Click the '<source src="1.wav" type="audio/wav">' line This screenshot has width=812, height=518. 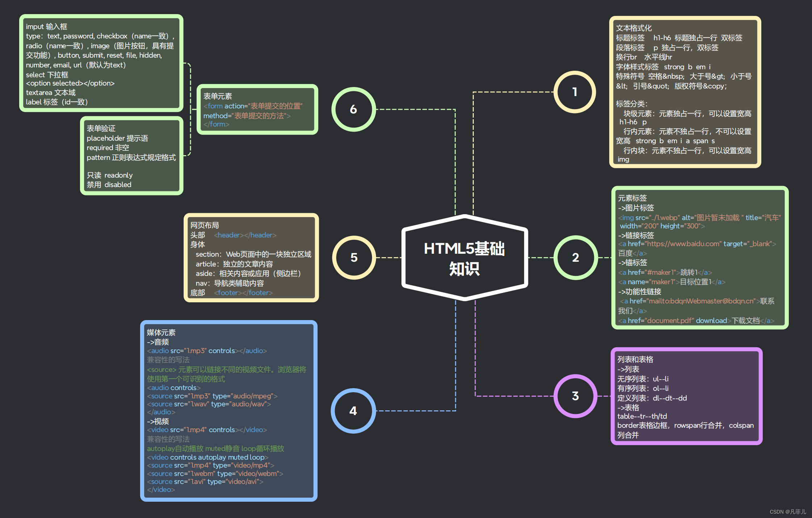[x=209, y=404]
